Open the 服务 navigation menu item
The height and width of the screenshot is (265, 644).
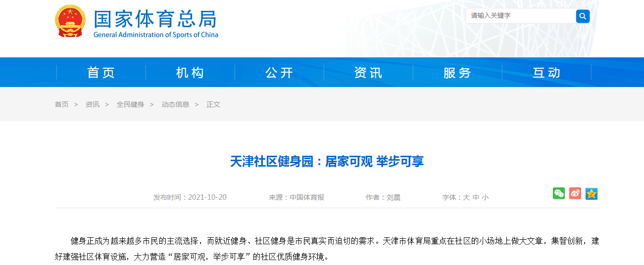pos(457,73)
